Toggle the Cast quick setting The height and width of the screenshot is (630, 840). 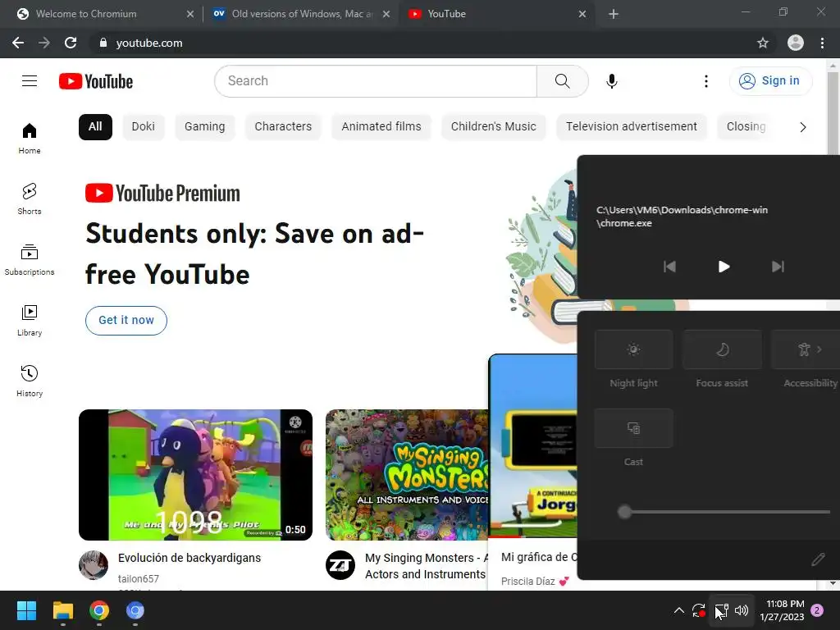point(634,428)
